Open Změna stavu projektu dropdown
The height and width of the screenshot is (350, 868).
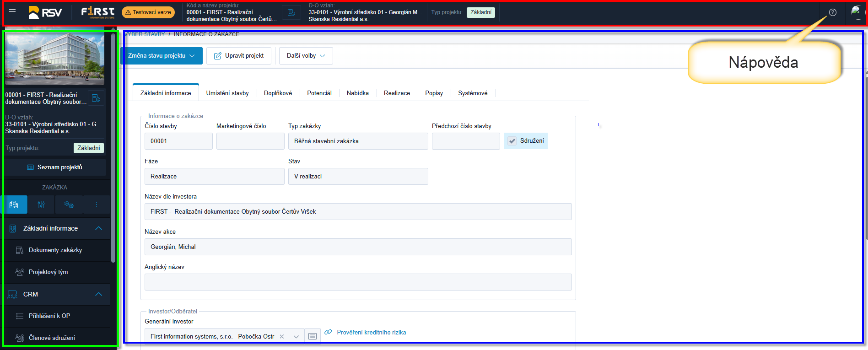[x=161, y=56]
